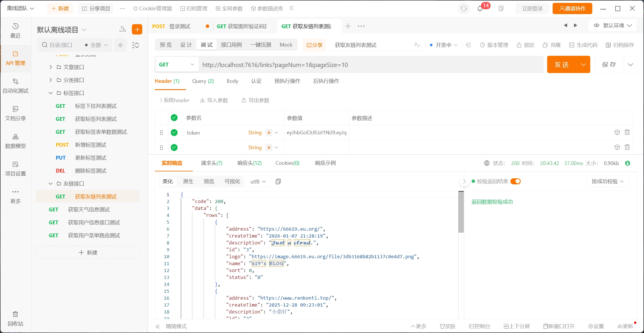
Task: Delete the token header row with trash icon
Action: pos(627,132)
